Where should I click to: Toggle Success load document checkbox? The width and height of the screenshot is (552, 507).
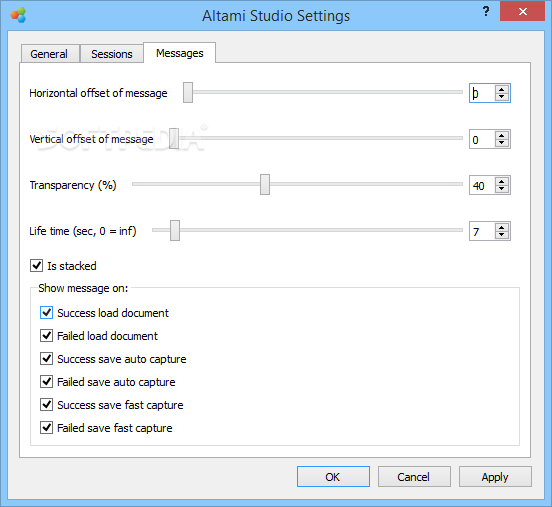tap(46, 313)
